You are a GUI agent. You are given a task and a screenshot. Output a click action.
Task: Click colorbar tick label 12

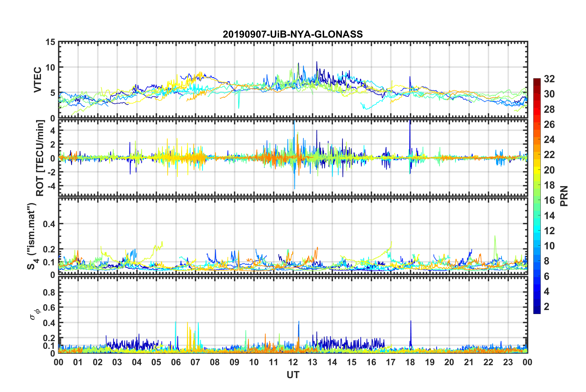click(x=549, y=231)
